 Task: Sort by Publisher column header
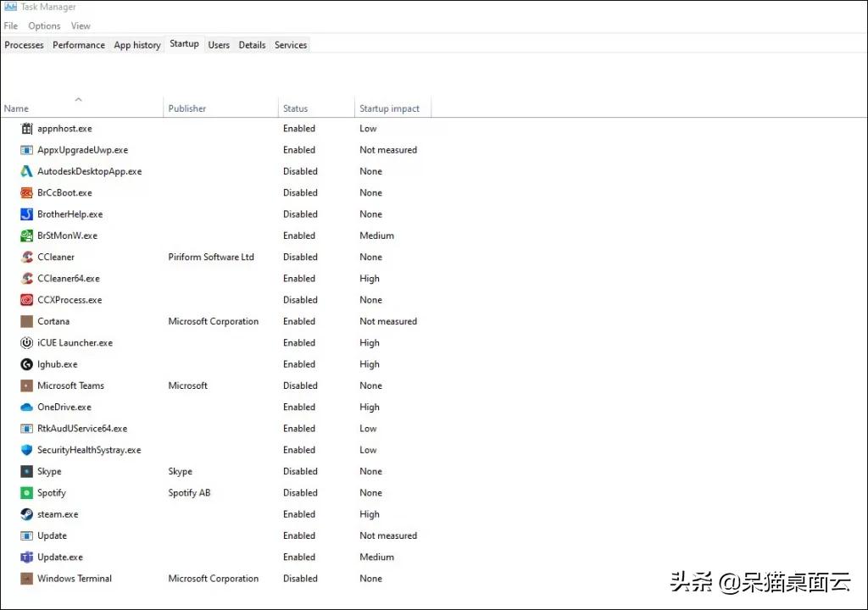pos(187,108)
